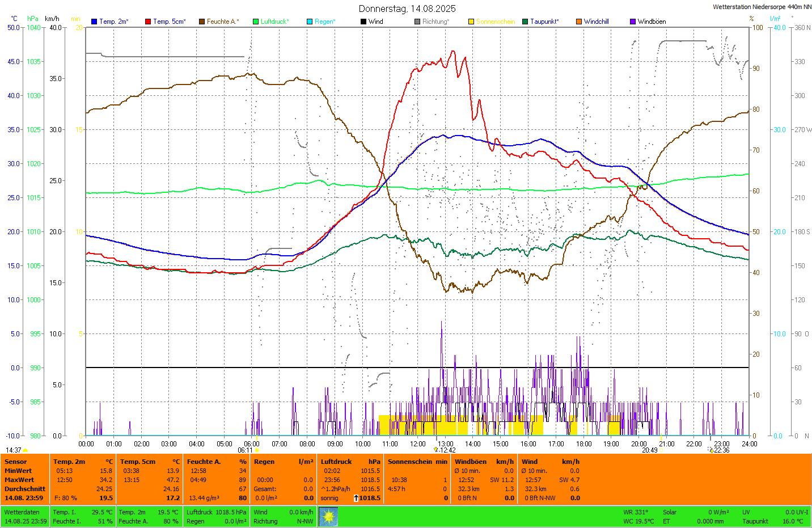Toggle the Luftdruck series legend label

click(274, 22)
